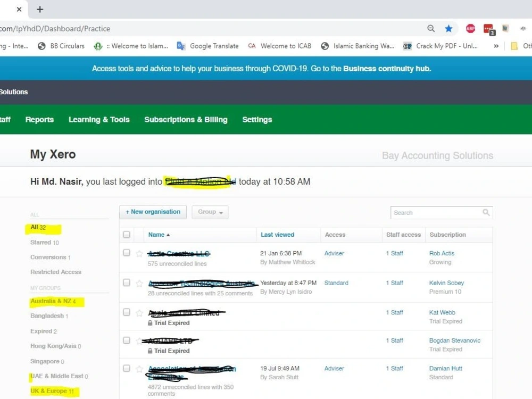
Task: Open BB Circulars bookmark
Action: [x=61, y=46]
